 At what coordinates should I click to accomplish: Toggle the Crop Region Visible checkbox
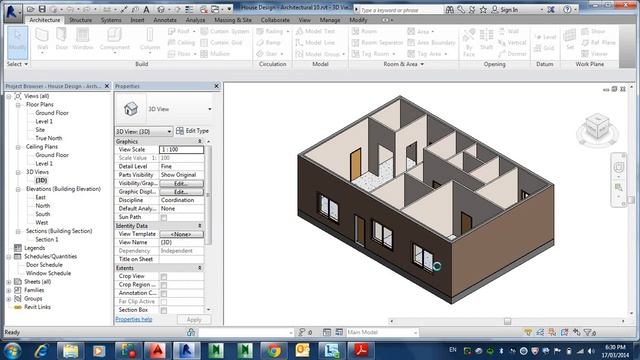164,285
